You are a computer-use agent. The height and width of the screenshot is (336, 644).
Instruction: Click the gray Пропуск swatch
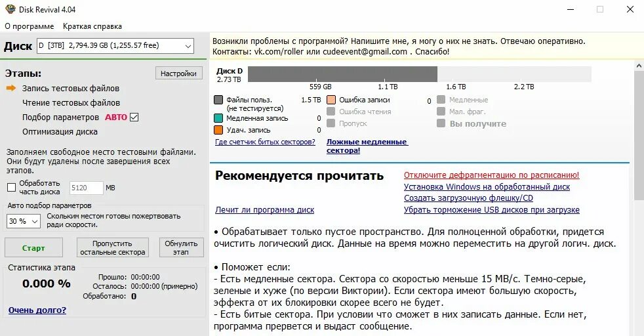[x=331, y=123]
